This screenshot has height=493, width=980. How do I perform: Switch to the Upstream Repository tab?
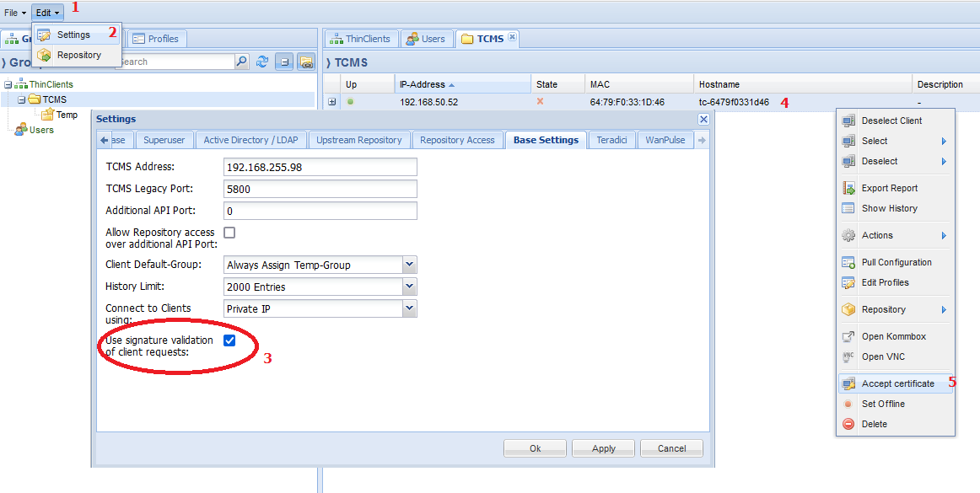click(x=358, y=140)
